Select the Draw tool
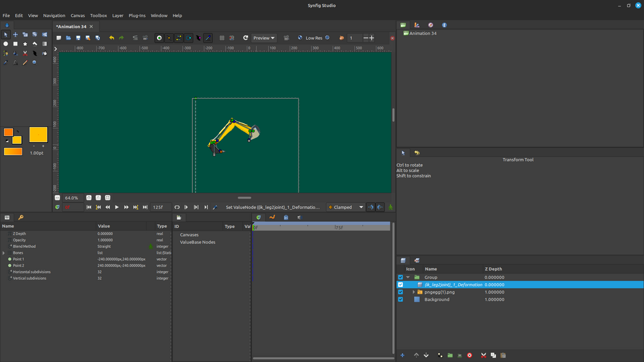The image size is (644, 362). pos(15,53)
